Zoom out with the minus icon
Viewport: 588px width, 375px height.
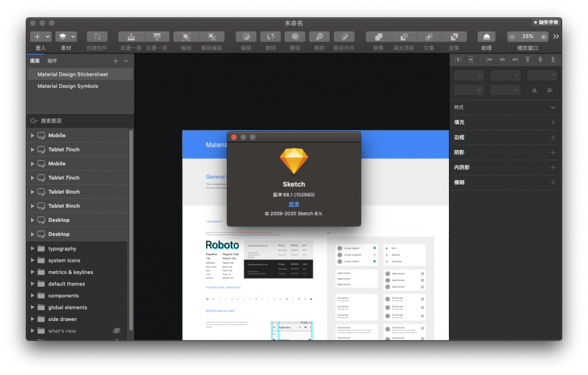click(512, 36)
